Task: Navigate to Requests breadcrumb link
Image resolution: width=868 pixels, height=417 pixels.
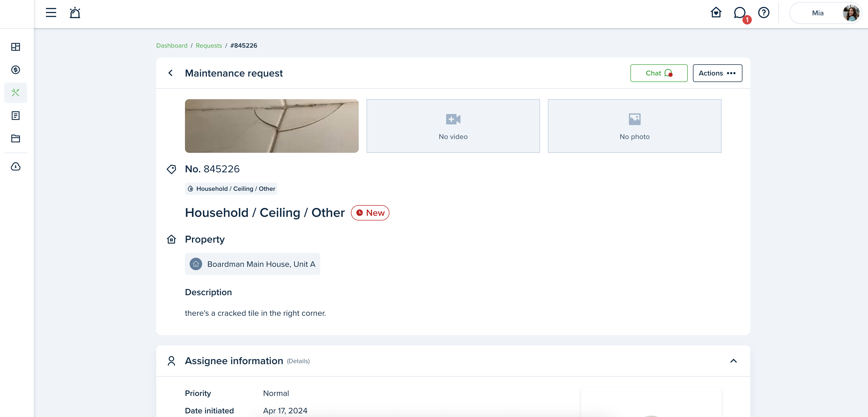Action: 209,46
